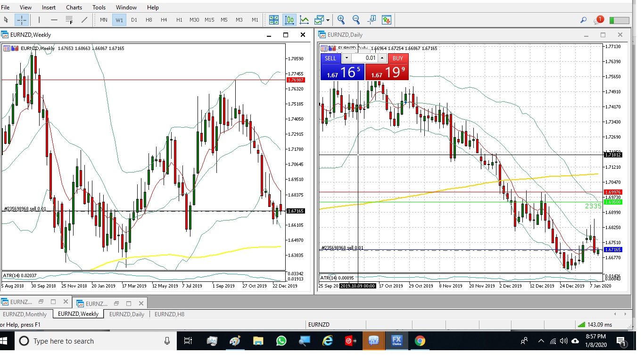Switch to the EURNZD,Weekly tab

pos(78,314)
